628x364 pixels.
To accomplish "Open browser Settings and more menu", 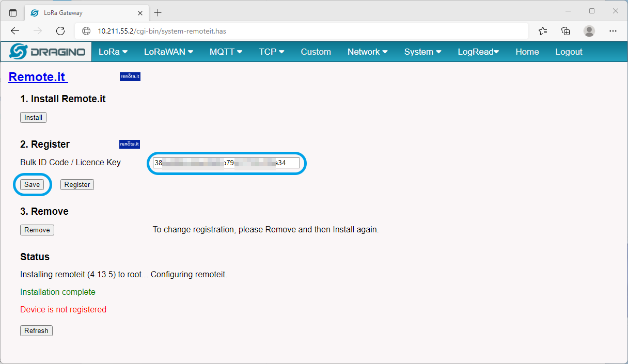I will tap(613, 31).
